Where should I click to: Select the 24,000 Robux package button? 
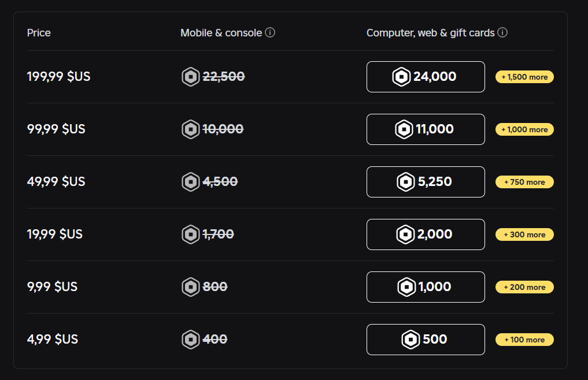click(426, 77)
